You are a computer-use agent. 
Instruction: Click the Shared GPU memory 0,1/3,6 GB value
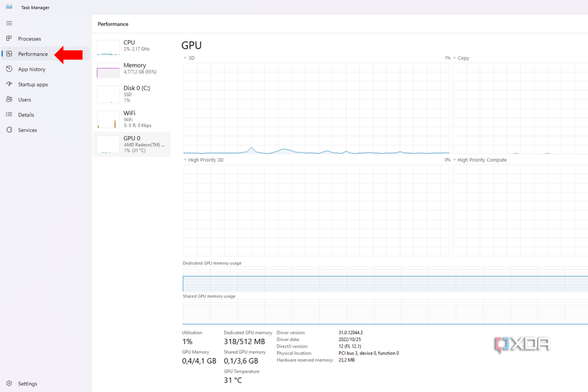click(241, 361)
